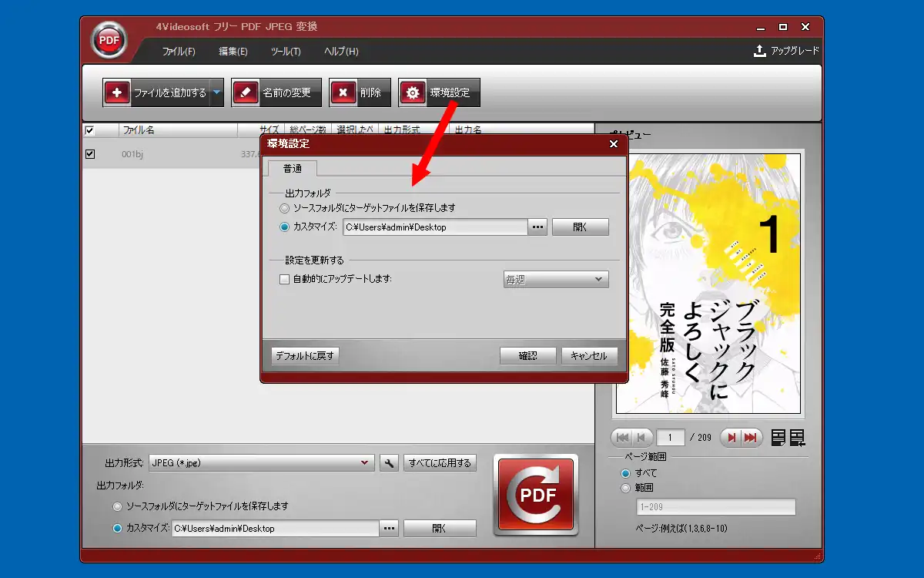Click 確認 confirm button
Image resolution: width=924 pixels, height=578 pixels.
[x=527, y=356]
